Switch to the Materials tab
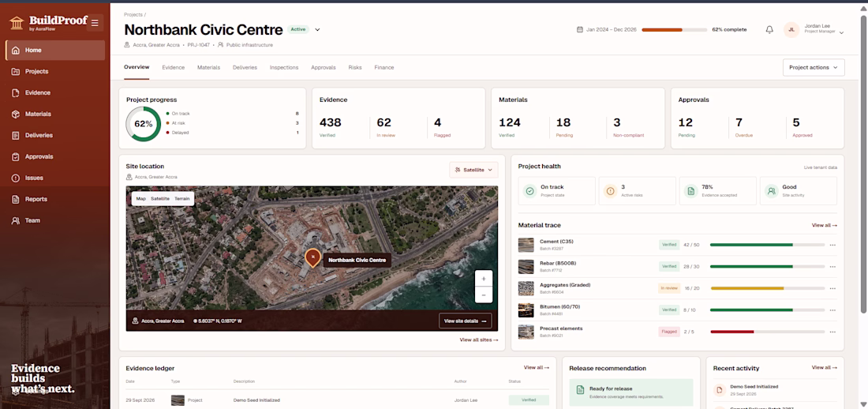This screenshot has height=409, width=868. click(208, 68)
